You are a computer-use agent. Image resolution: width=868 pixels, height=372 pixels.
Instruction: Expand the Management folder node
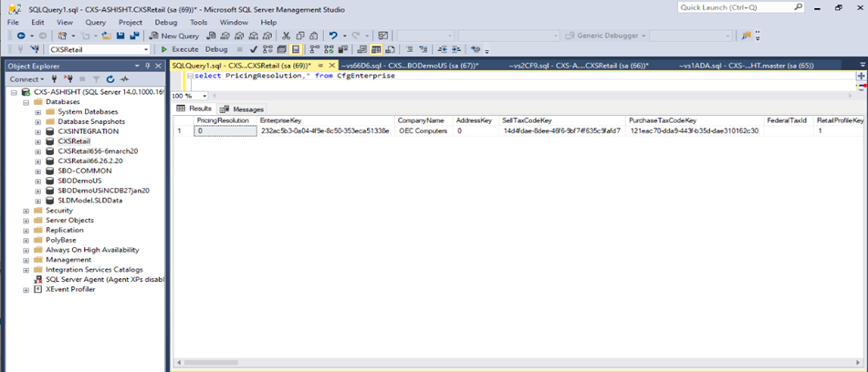26,260
